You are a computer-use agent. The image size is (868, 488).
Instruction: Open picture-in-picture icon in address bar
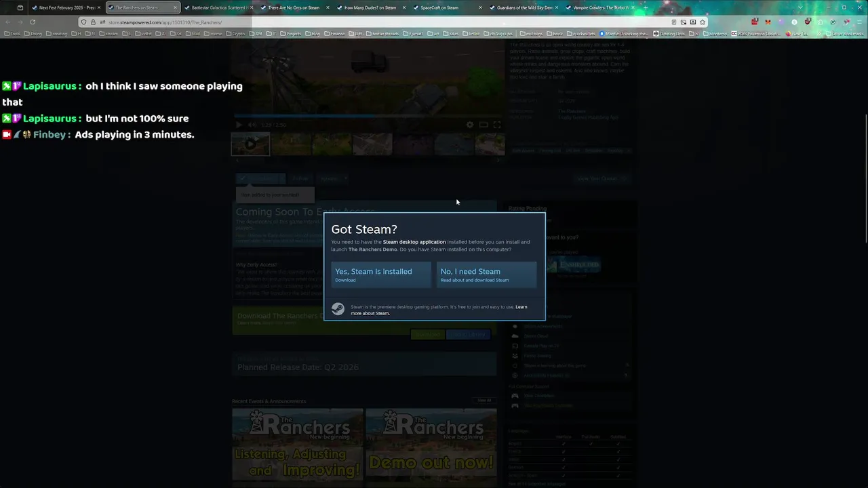(683, 22)
